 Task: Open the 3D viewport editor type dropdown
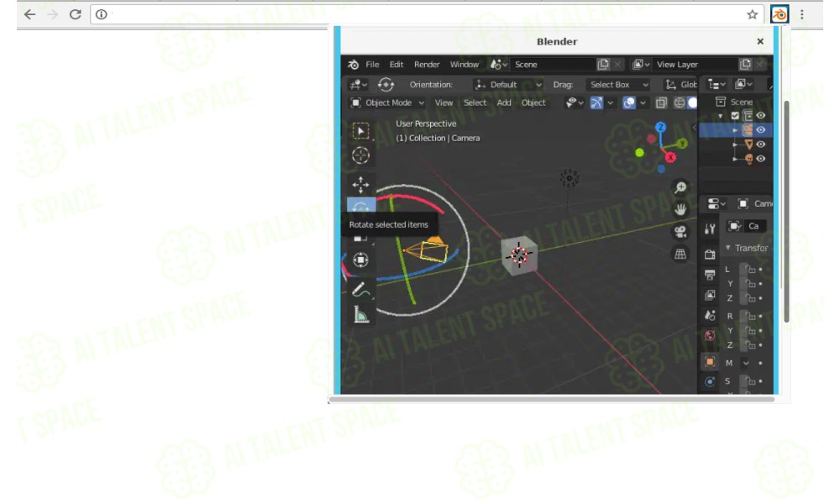pos(358,85)
